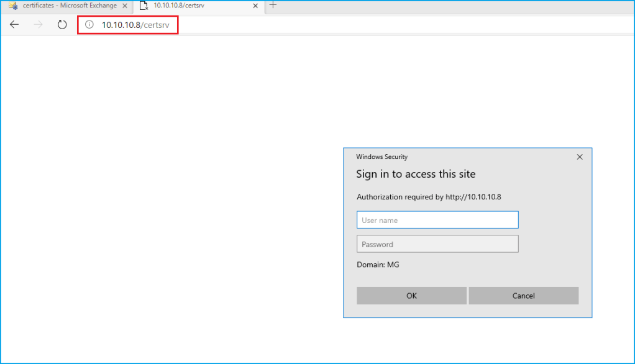The image size is (635, 364).
Task: Click the browser Back arrow
Action: (14, 25)
